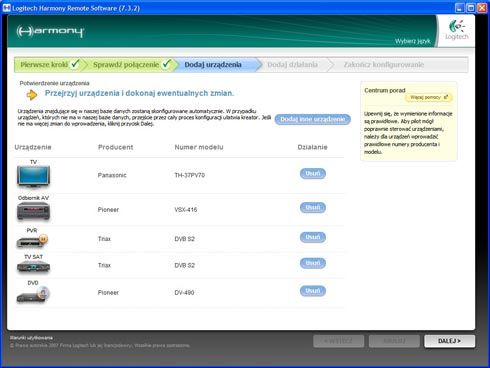Click DVB S2 in the TV SAT row

point(184,265)
